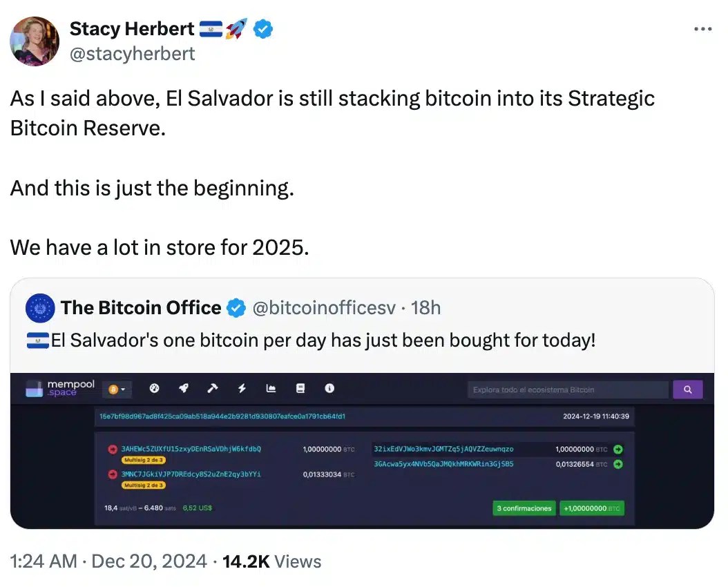Click the green arrow beside the 1,00000000 BTC output
Image resolution: width=728 pixels, height=587 pixels.
pyautogui.click(x=618, y=449)
